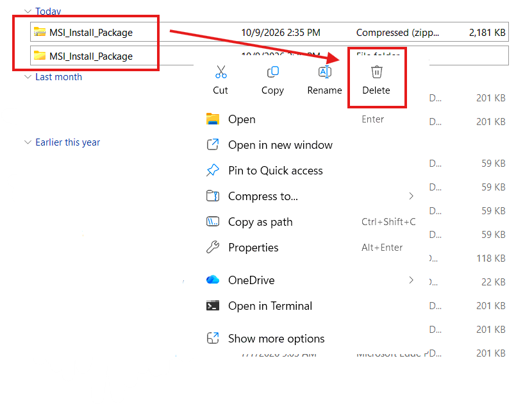Choose Open in new window
Screen dimensions: 532x406
pyautogui.click(x=280, y=145)
